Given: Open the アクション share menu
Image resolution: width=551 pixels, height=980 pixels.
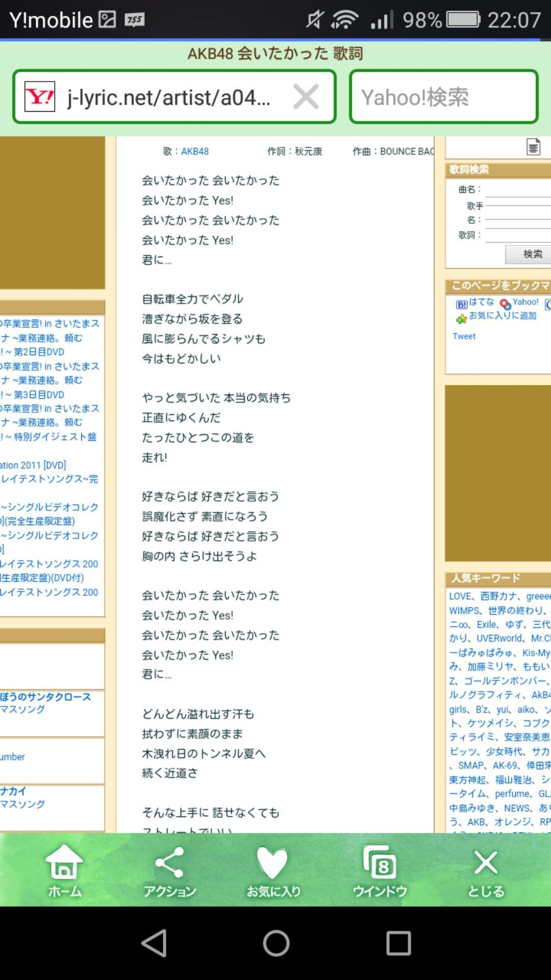Looking at the screenshot, I should 170,870.
